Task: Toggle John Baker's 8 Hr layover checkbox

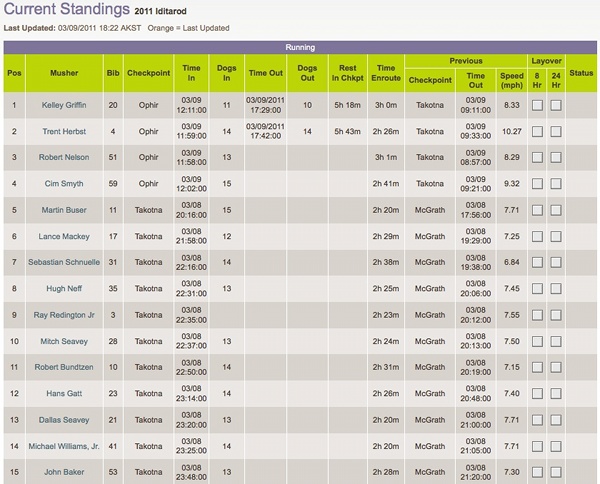Action: point(537,472)
